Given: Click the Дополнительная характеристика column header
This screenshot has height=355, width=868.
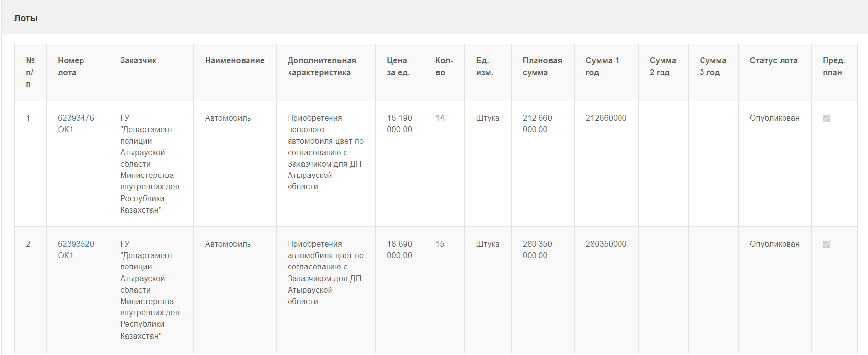Looking at the screenshot, I should (x=322, y=66).
